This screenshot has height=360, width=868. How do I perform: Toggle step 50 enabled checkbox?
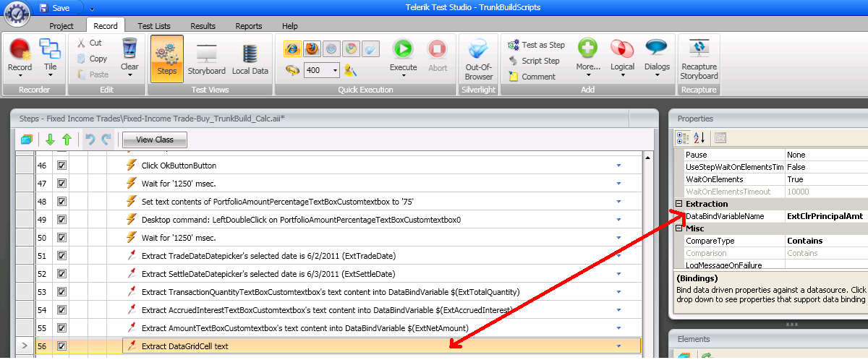(61, 238)
